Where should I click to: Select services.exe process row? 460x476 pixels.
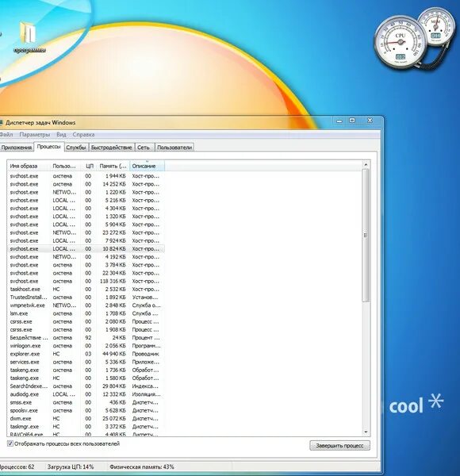click(x=86, y=362)
